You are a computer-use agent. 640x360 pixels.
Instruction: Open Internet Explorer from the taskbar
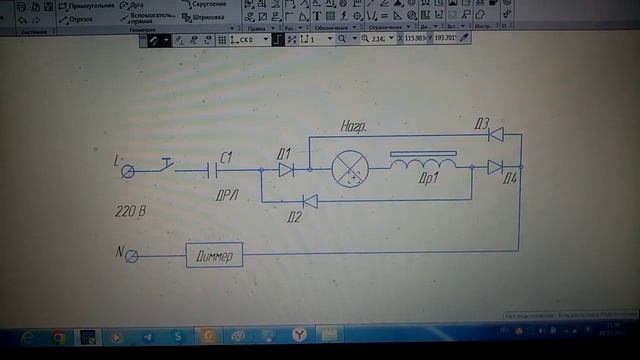click(27, 337)
